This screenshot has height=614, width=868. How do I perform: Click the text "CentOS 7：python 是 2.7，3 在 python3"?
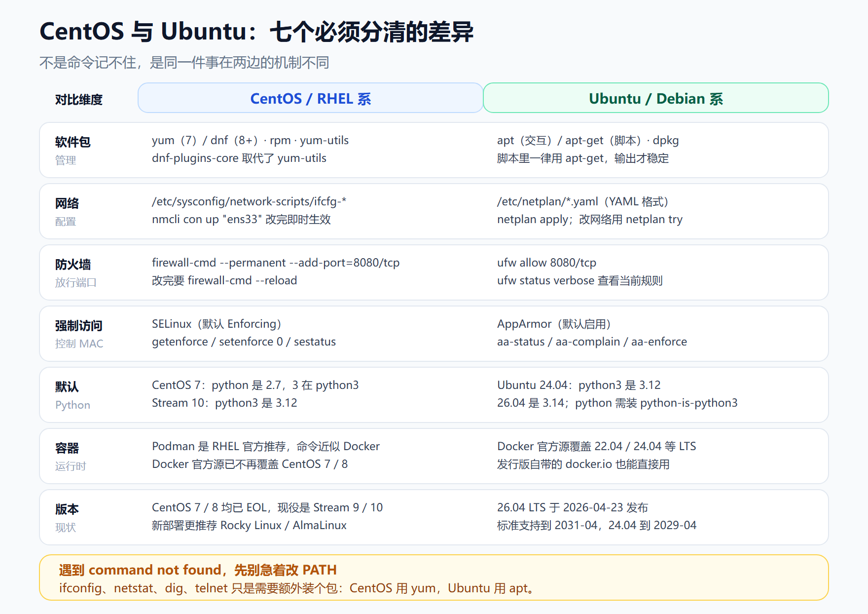255,385
